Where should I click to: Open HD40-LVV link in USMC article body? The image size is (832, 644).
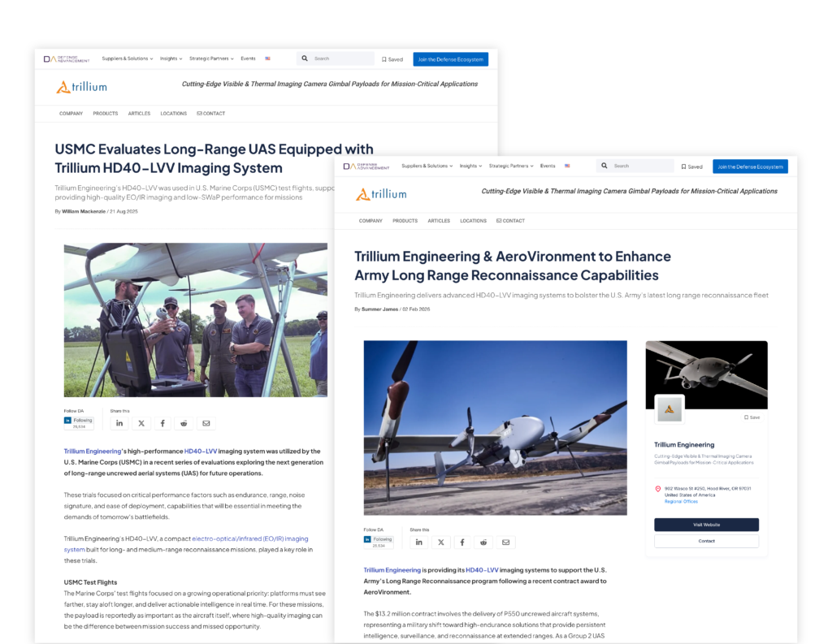(201, 452)
